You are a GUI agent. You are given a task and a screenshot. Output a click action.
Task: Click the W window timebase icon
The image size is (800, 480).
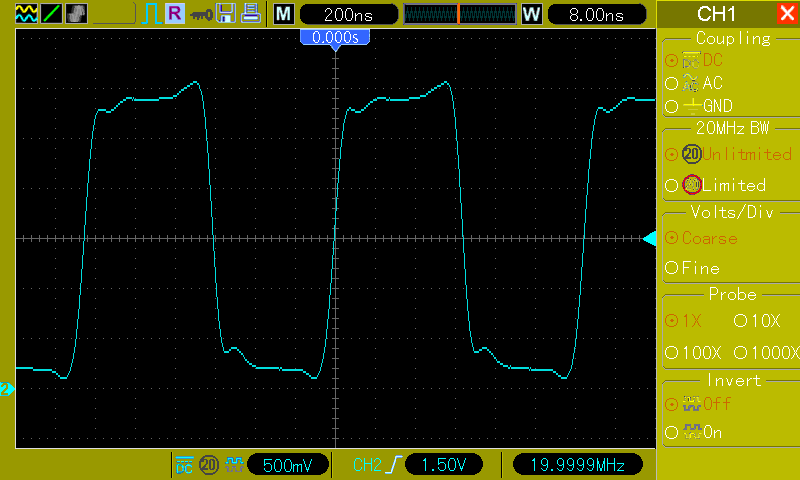pos(532,14)
